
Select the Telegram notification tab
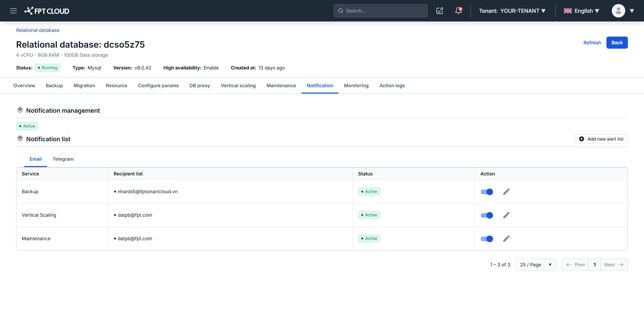point(63,159)
